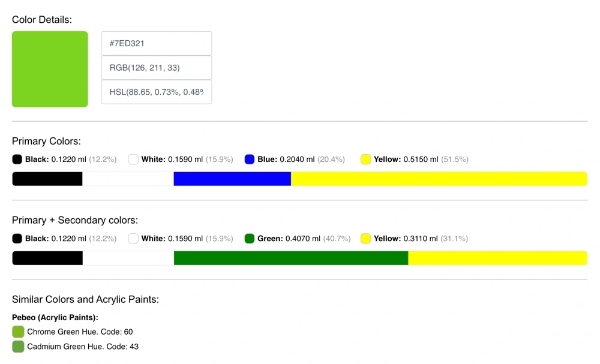Click the Yellow swatch in Primary Colors legend

(365, 160)
